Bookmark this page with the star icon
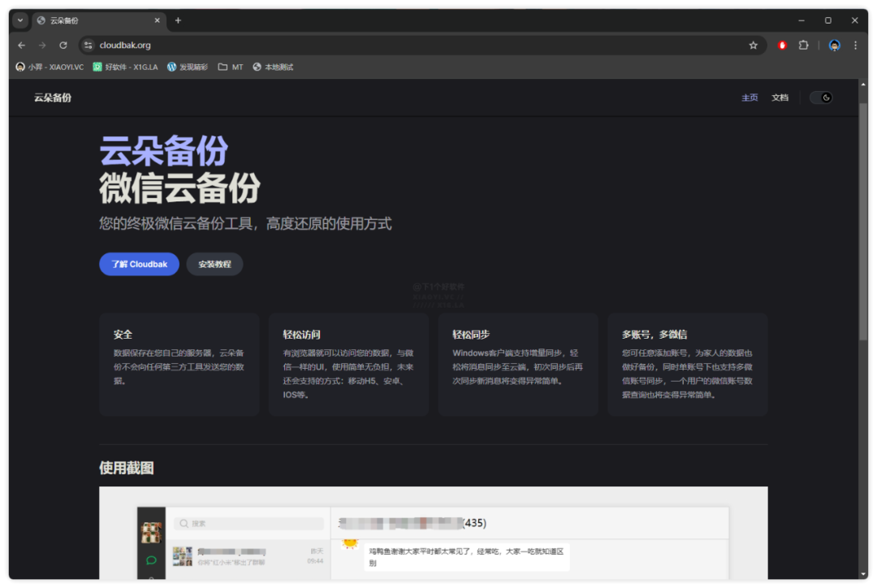Screen dimensions: 877x588 [753, 45]
